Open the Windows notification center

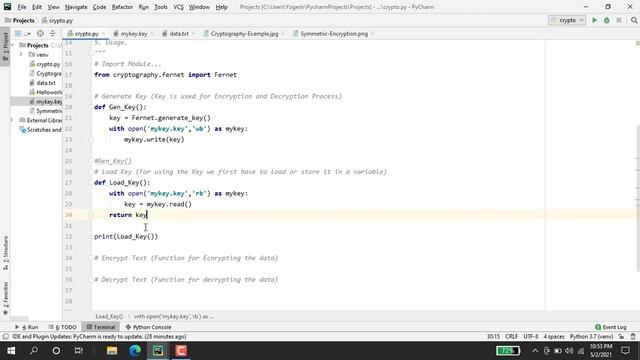(625, 351)
